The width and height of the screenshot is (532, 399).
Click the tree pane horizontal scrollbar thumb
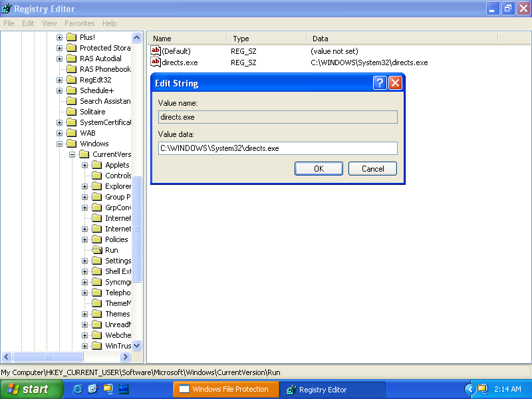(48, 356)
